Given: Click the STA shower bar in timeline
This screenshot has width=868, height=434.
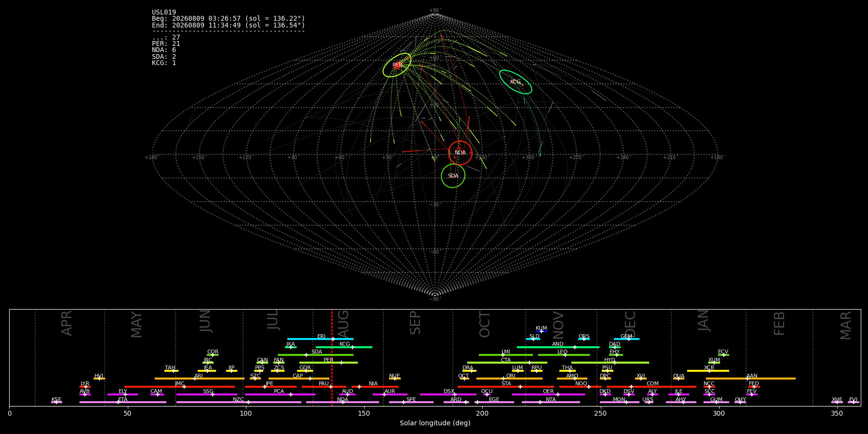Looking at the screenshot, I should pyautogui.click(x=506, y=387).
